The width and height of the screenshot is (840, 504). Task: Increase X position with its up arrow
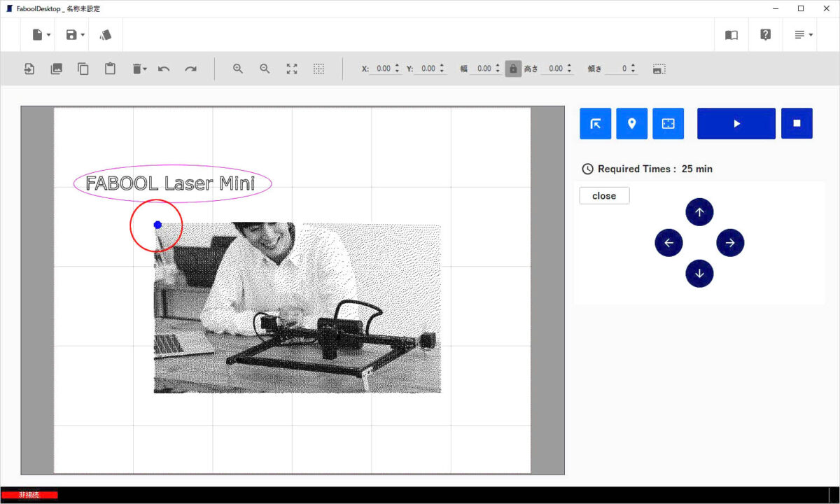(397, 66)
